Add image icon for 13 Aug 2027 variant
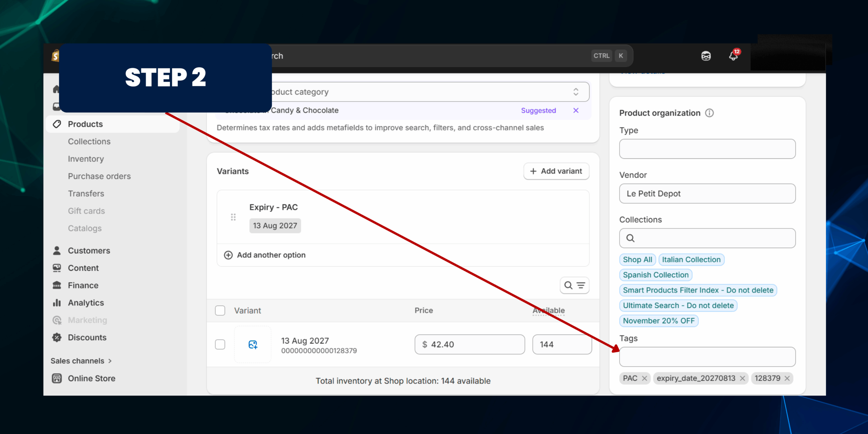The height and width of the screenshot is (434, 868). [253, 344]
